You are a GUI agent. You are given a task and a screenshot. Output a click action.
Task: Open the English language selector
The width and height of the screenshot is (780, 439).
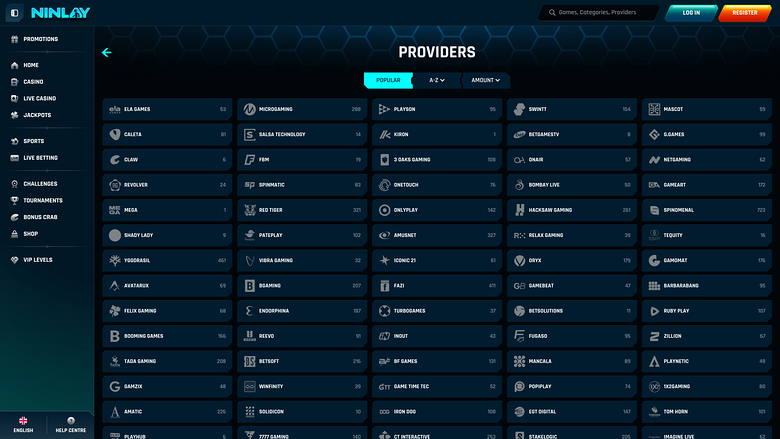pos(23,423)
